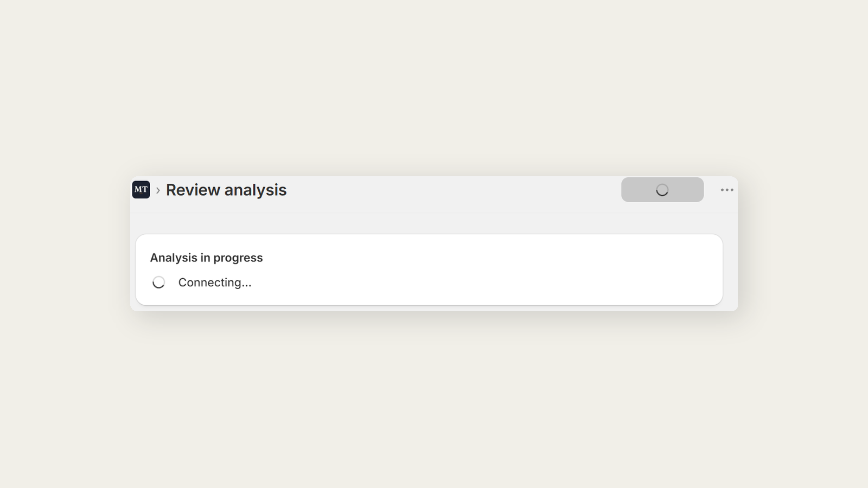Expand the breadcrumb arrow before Review analysis
The width and height of the screenshot is (868, 488).
[x=158, y=190]
